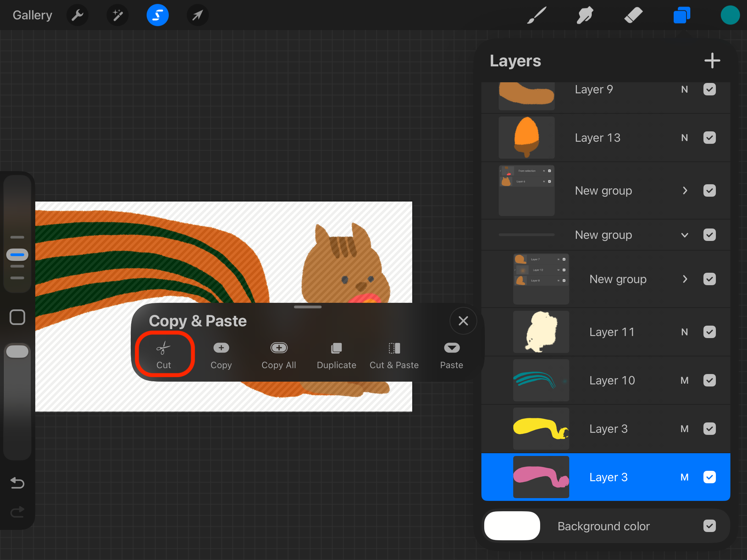Hide Layer 13 using its checkbox
The height and width of the screenshot is (560, 747).
[709, 138]
